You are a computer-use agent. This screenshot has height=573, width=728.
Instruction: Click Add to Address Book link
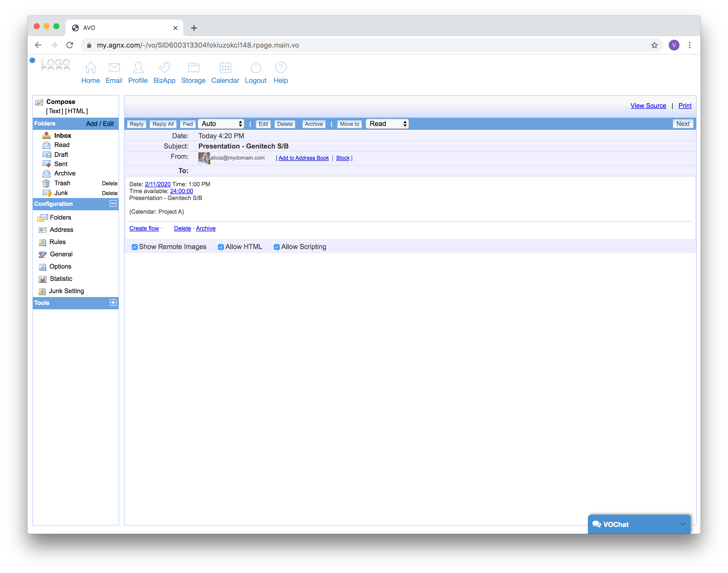coord(303,158)
